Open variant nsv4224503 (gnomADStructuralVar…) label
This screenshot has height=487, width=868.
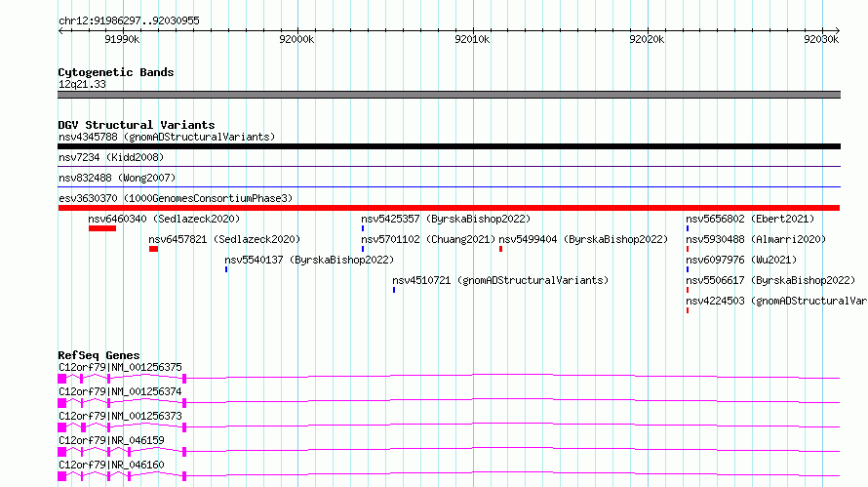776,301
